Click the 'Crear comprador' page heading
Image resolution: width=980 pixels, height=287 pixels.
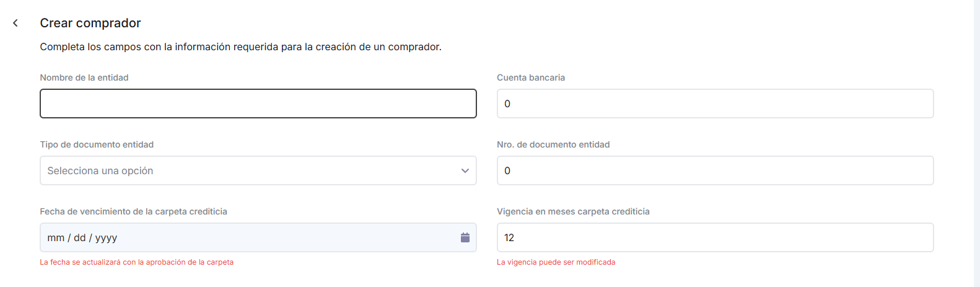click(90, 23)
